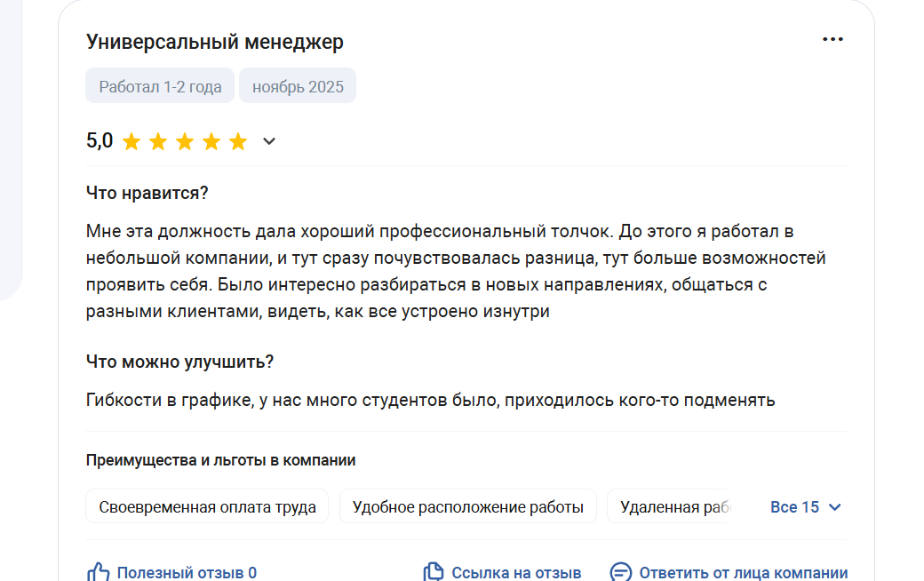Click the 'ноябрь 2025' date badge
This screenshot has height=581, width=924.
pyautogui.click(x=298, y=86)
